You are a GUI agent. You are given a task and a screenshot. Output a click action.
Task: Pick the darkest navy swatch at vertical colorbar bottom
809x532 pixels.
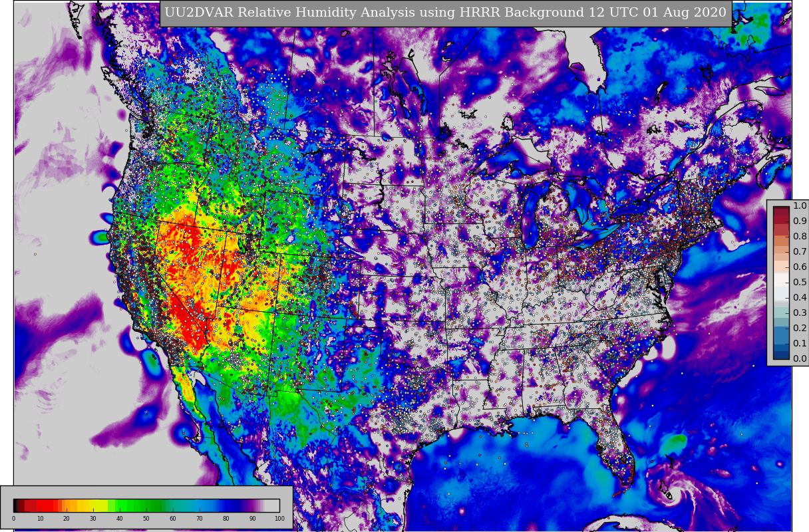click(781, 355)
